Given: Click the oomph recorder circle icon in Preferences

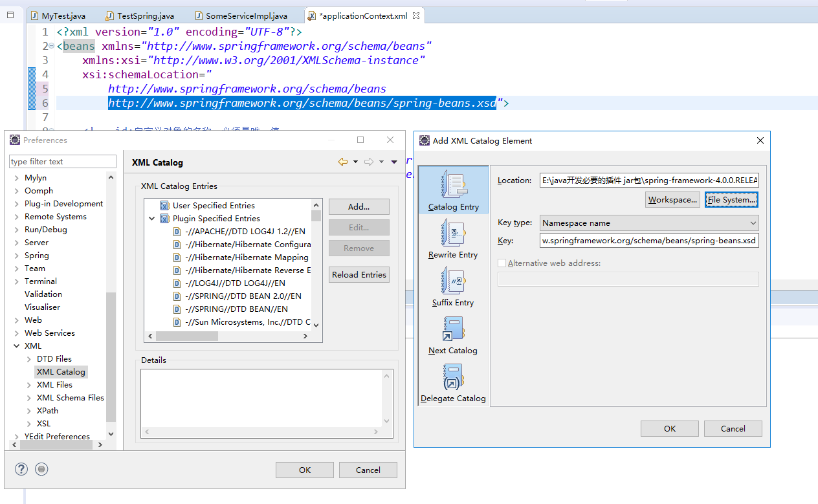Looking at the screenshot, I should point(41,469).
